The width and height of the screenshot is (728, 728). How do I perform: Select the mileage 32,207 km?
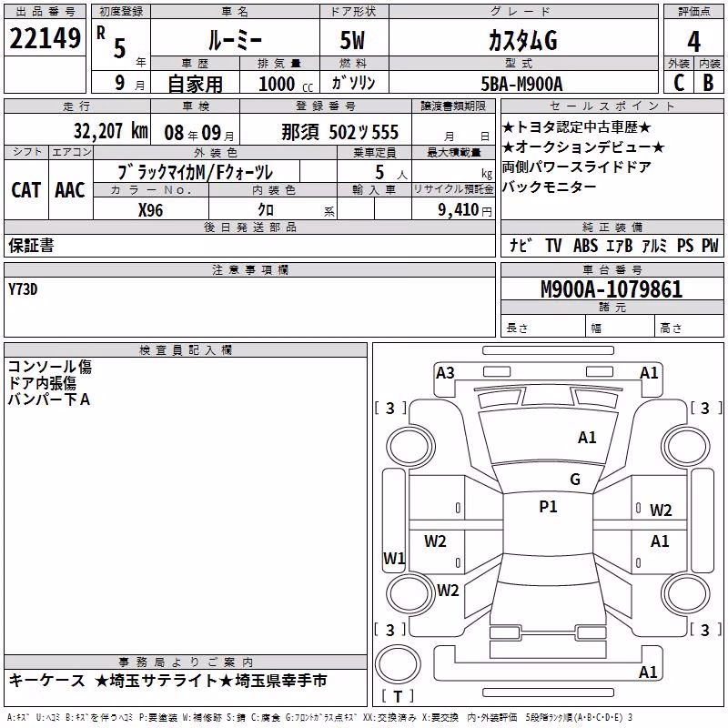click(x=110, y=131)
